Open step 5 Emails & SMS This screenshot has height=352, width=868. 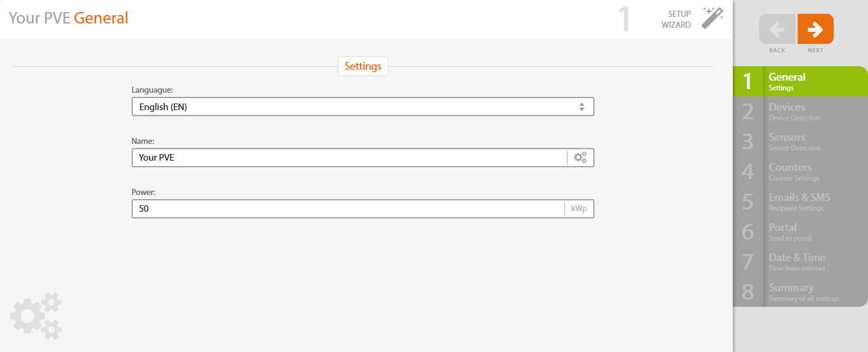pyautogui.click(x=799, y=202)
